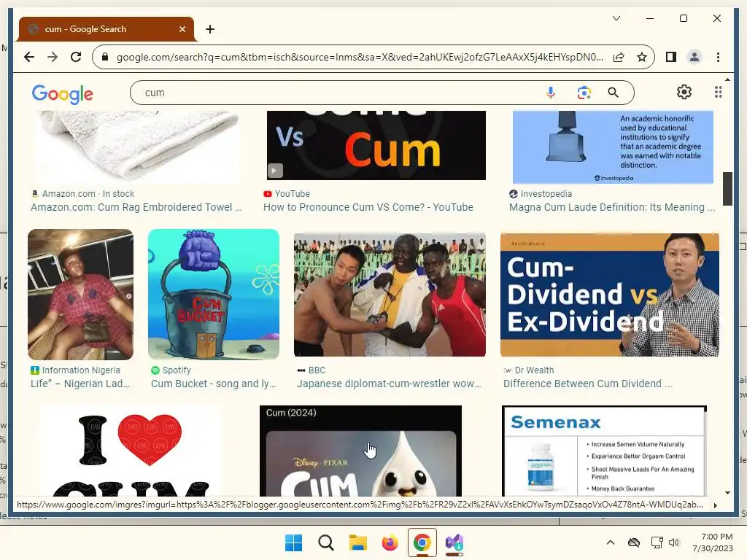Viewport: 747px width, 560px height.
Task: Click the browser forward arrow
Action: pos(53,57)
